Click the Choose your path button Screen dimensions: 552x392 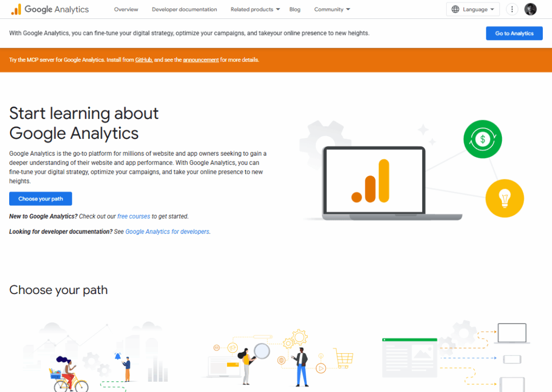pyautogui.click(x=40, y=199)
